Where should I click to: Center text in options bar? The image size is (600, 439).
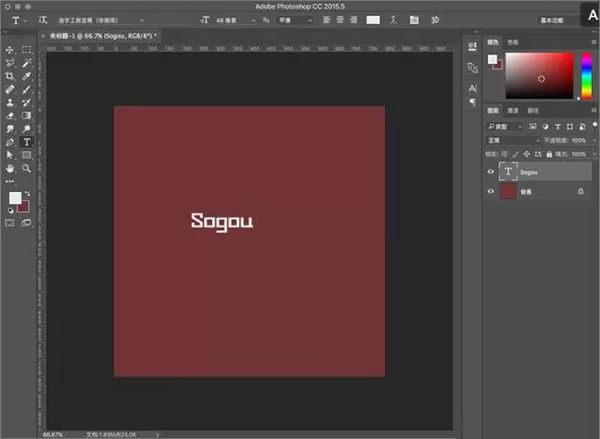[x=340, y=20]
